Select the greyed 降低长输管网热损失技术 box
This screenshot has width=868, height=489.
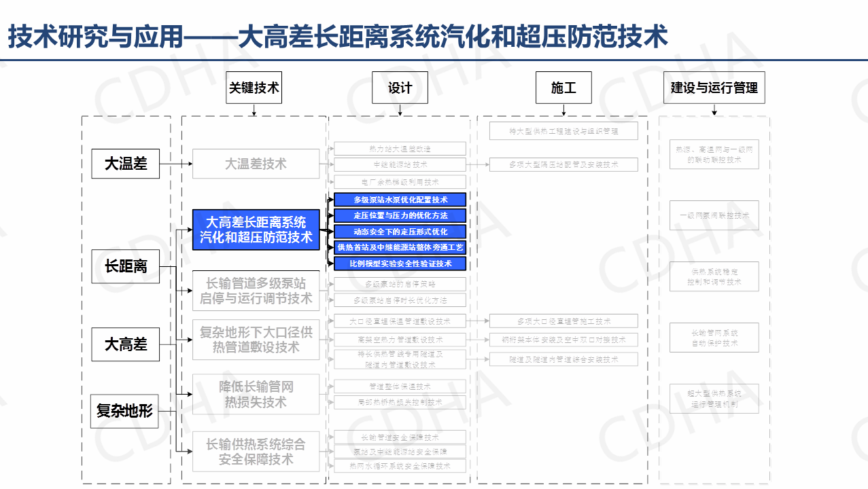coord(256,394)
